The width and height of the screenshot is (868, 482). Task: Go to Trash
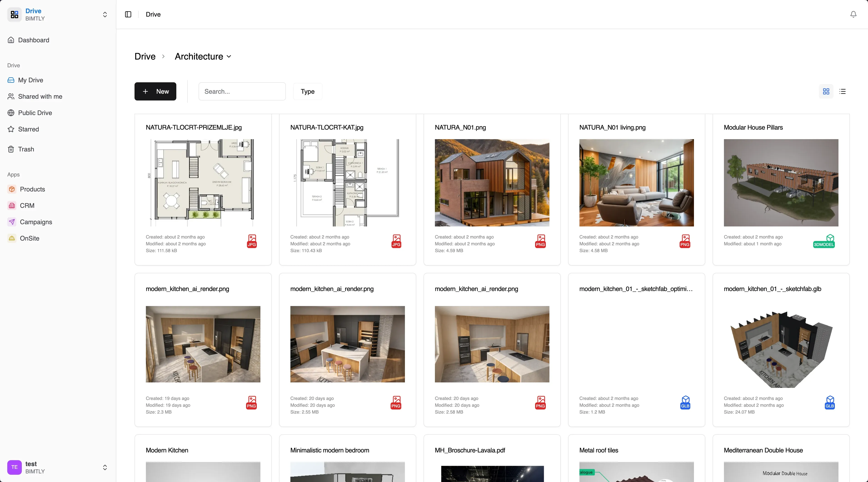26,149
